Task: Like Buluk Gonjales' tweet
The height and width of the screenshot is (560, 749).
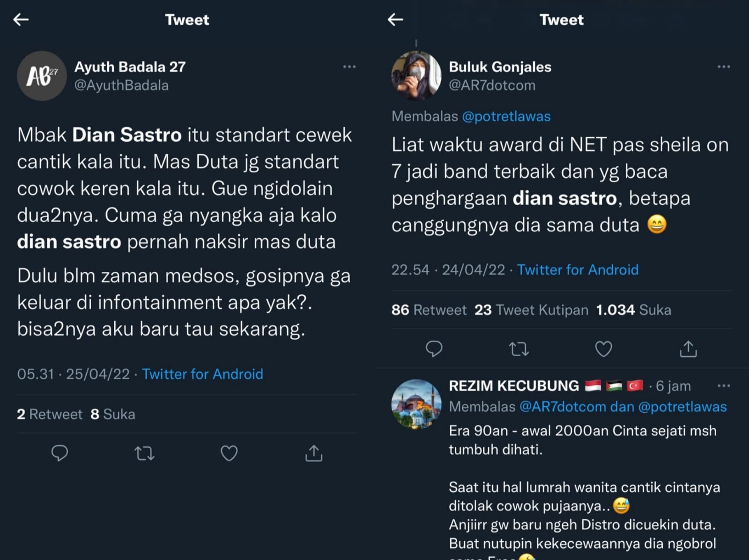Action: 603,349
